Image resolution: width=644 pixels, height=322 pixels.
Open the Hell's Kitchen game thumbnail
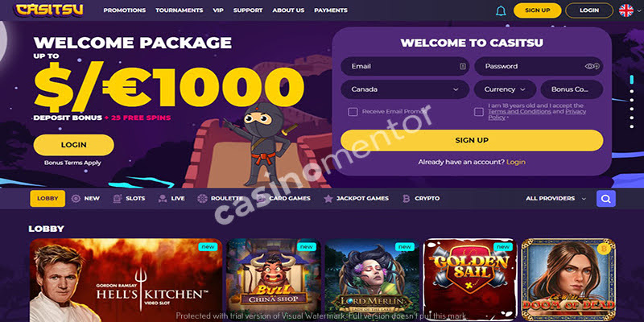(x=126, y=280)
